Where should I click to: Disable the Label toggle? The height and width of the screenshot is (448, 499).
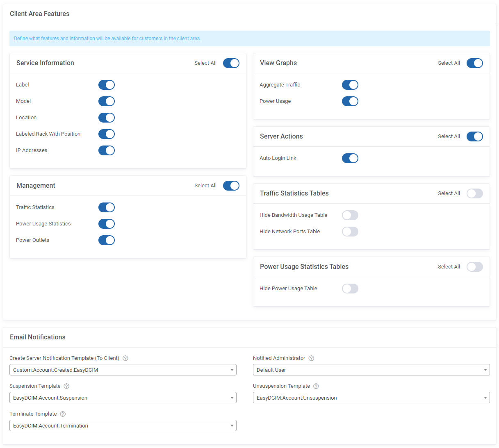click(x=107, y=85)
